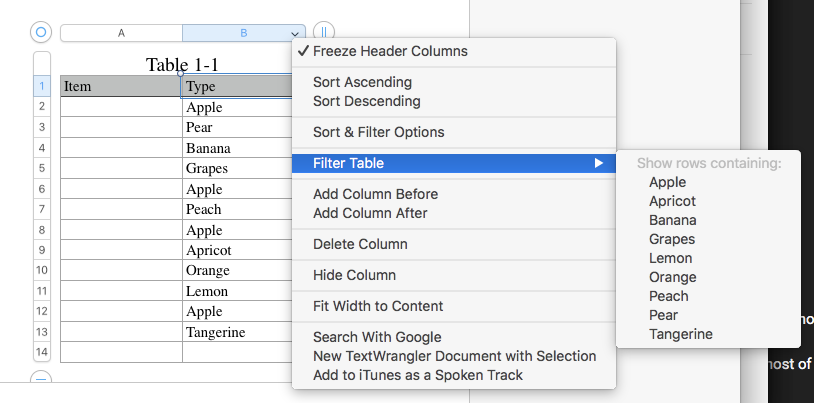Click the table select circle handle
Screen dimensions: 814x403
click(41, 32)
